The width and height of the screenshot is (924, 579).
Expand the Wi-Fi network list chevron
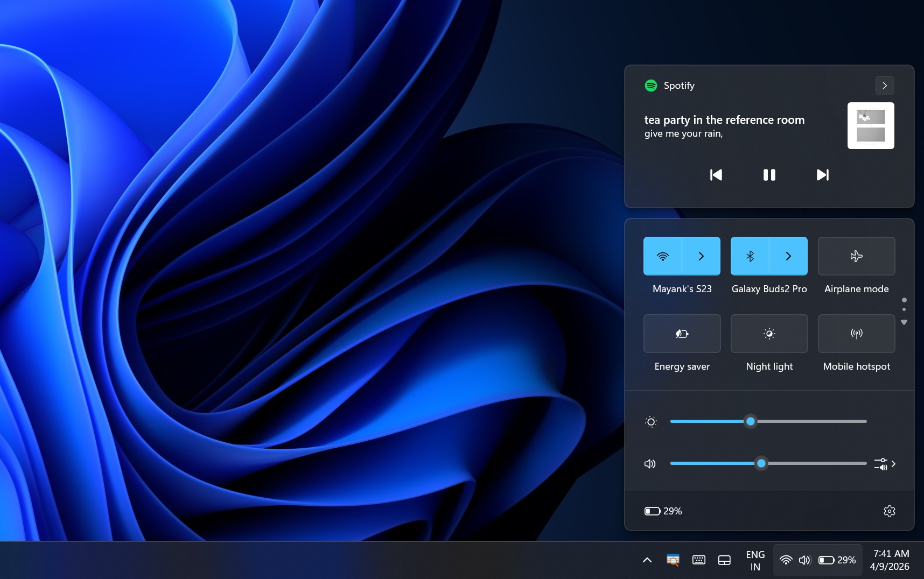(x=701, y=256)
